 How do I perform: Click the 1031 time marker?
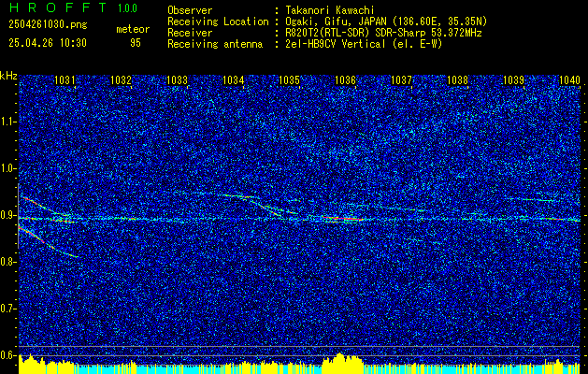click(x=65, y=79)
